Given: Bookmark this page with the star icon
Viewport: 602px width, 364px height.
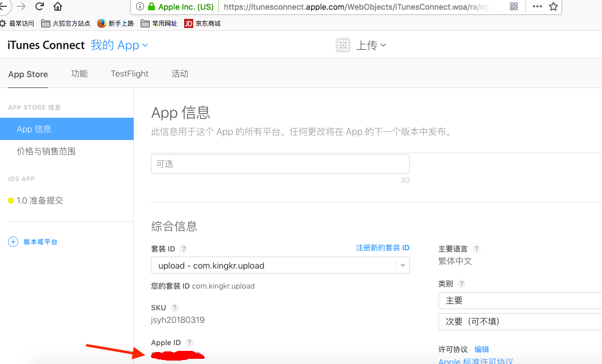Looking at the screenshot, I should pos(553,6).
